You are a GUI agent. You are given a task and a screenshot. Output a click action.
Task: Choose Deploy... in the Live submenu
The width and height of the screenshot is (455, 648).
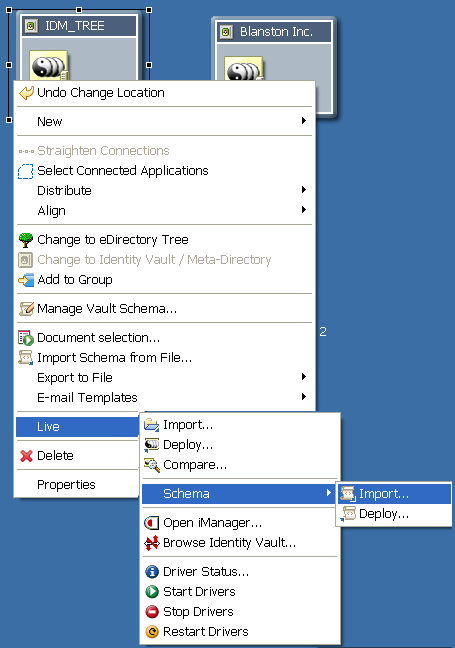tap(240, 445)
